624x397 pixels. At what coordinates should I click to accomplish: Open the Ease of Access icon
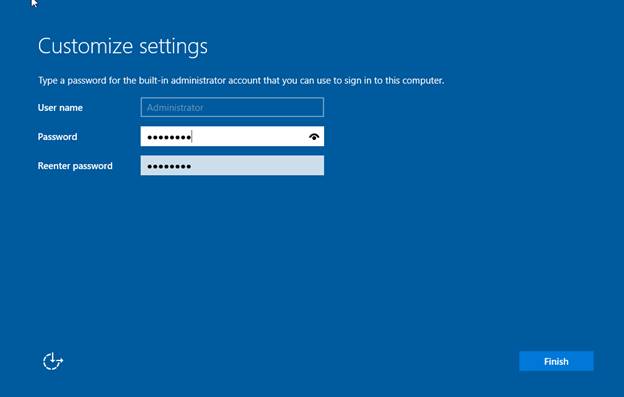point(53,361)
